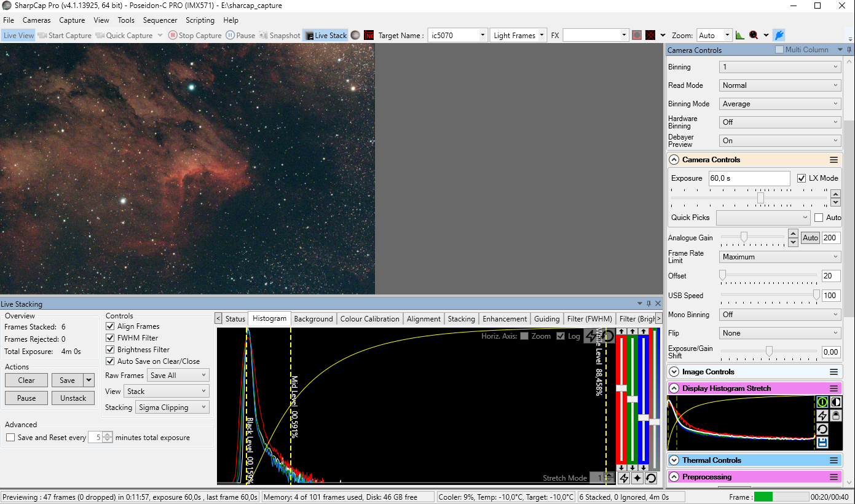
Task: Click the Auto button beside Analogue Gain
Action: (x=810, y=238)
